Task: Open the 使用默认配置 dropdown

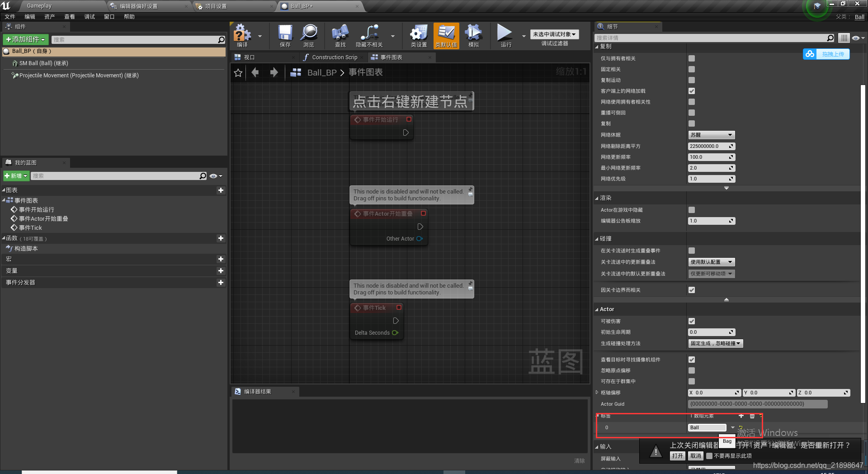Action: [712, 262]
